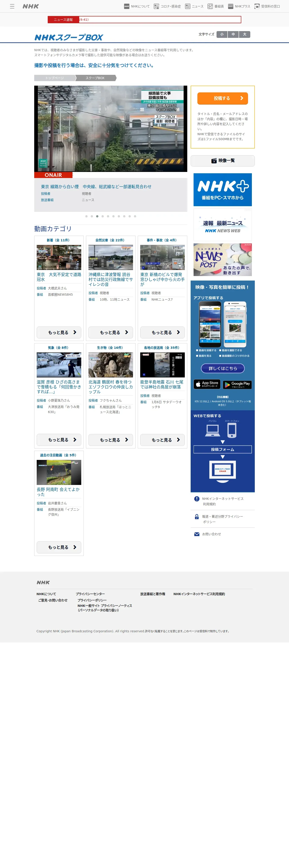This screenshot has width=289, height=868.
Task: Open Google Play download badge
Action: (237, 384)
